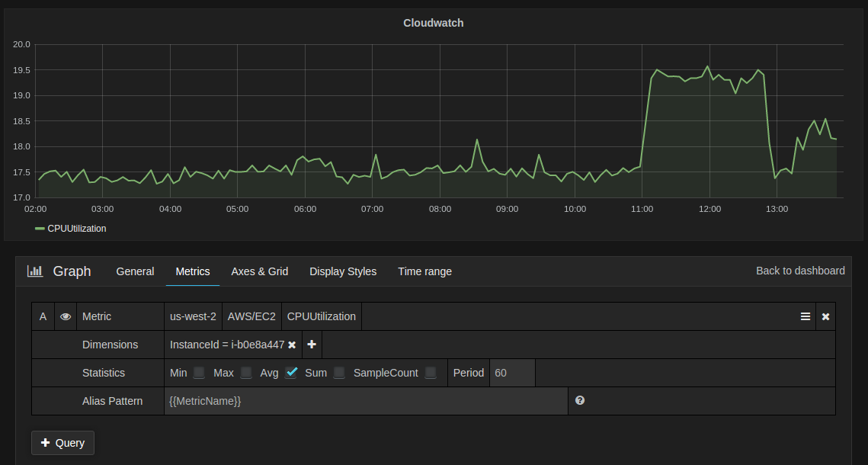Change the AWS/EC2 namespace selector
The image size is (868, 465).
tap(251, 316)
